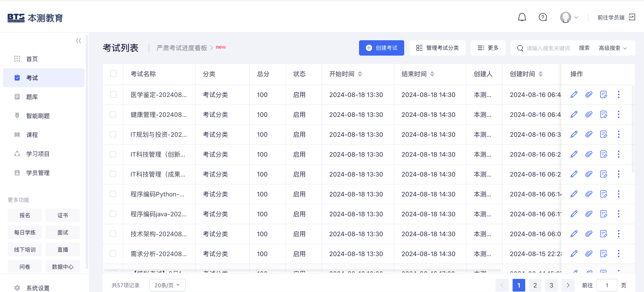644x292 pixels.
Task: Click the search magnifier icon
Action: click(520, 48)
